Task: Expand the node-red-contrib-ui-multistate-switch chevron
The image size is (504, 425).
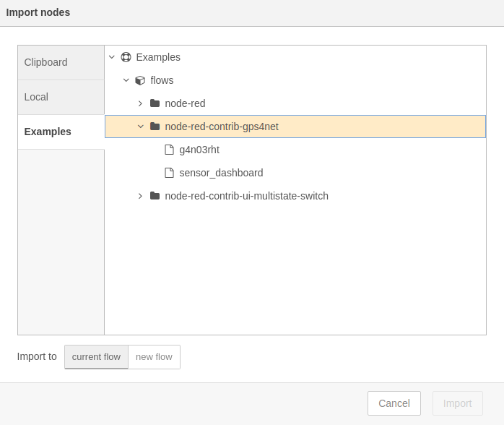Action: coord(140,196)
